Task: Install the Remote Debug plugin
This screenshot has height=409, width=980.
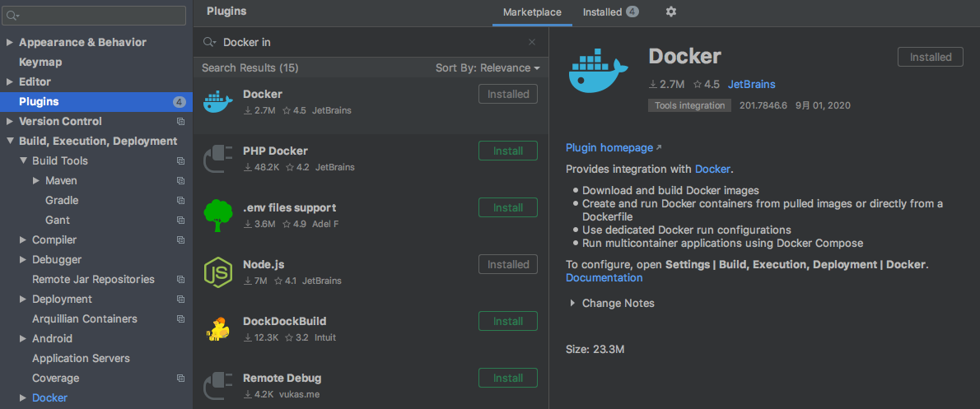Action: pos(507,378)
